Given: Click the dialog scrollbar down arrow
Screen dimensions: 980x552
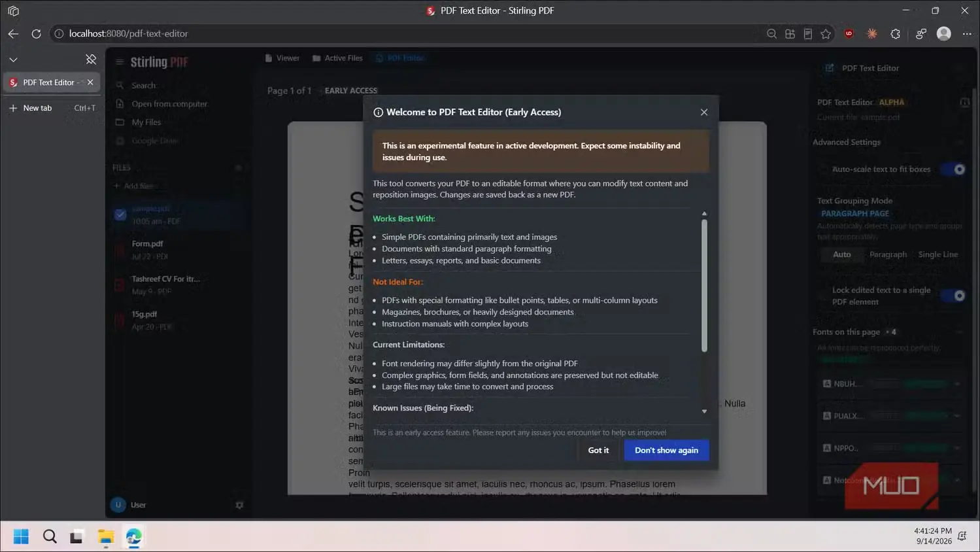Looking at the screenshot, I should (704, 411).
